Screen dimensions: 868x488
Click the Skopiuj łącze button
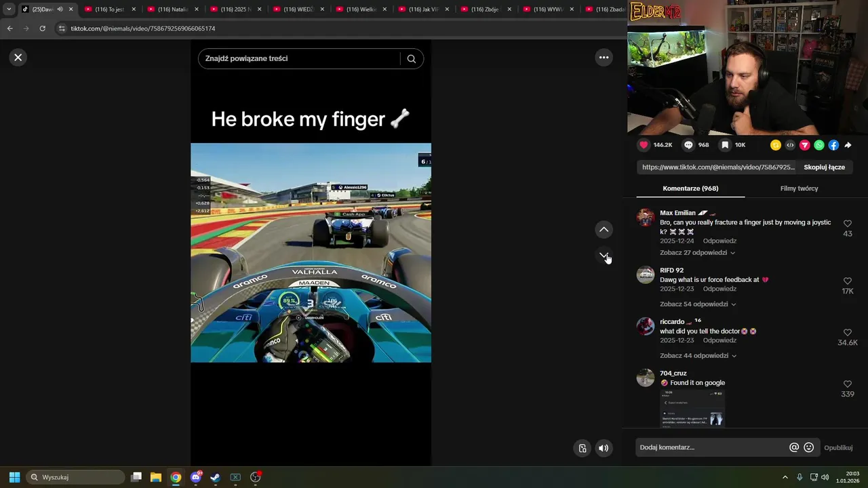pos(824,167)
